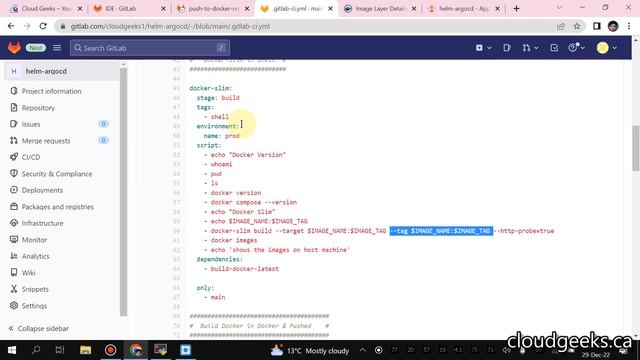The height and width of the screenshot is (360, 640).
Task: Click the '--http-probe=true' option text
Action: pyautogui.click(x=524, y=231)
